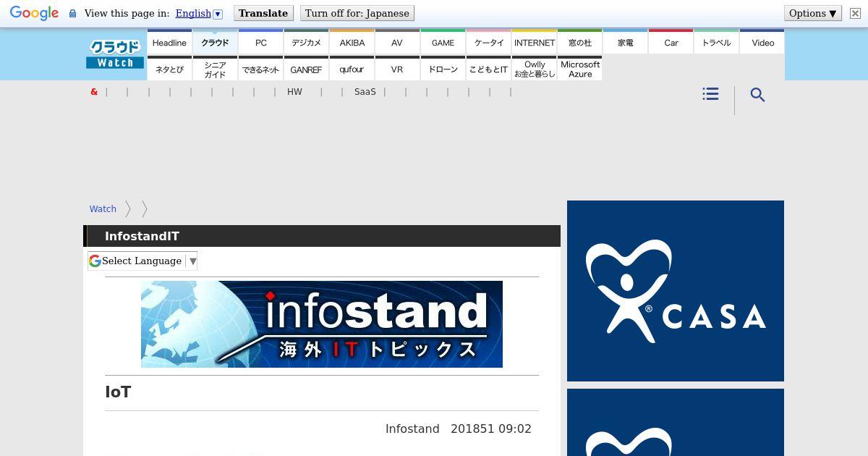
Task: Go to INTERNET tab
Action: click(x=535, y=42)
